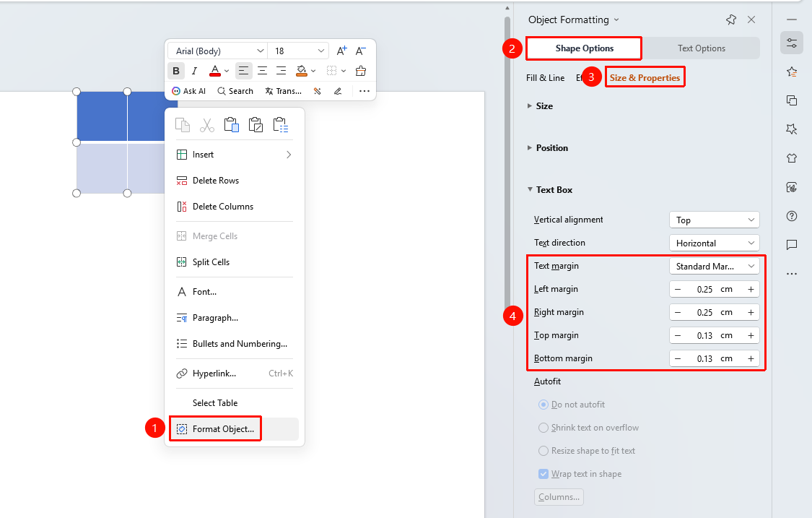Image resolution: width=812 pixels, height=518 pixels.
Task: Open the Vertical alignment dropdown
Action: tap(714, 220)
